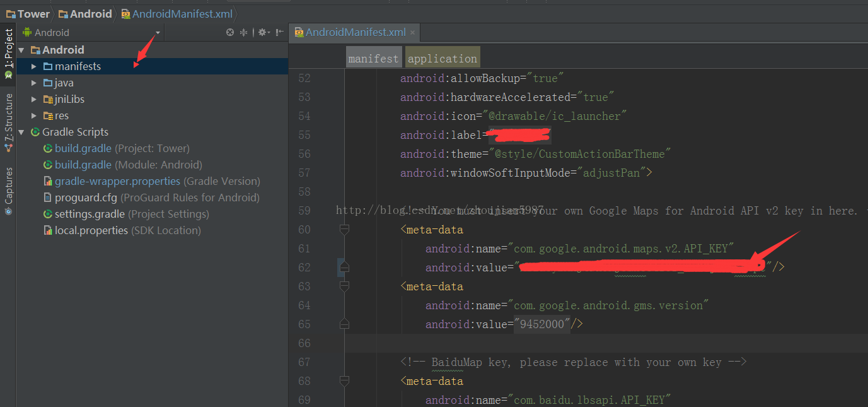The height and width of the screenshot is (407, 868).
Task: Select the manifests folder icon
Action: pyautogui.click(x=48, y=66)
